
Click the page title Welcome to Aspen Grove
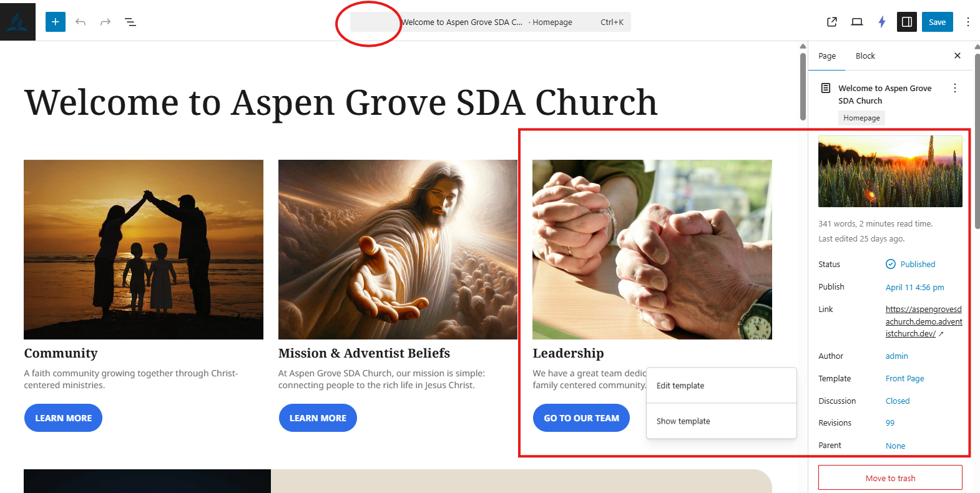341,102
